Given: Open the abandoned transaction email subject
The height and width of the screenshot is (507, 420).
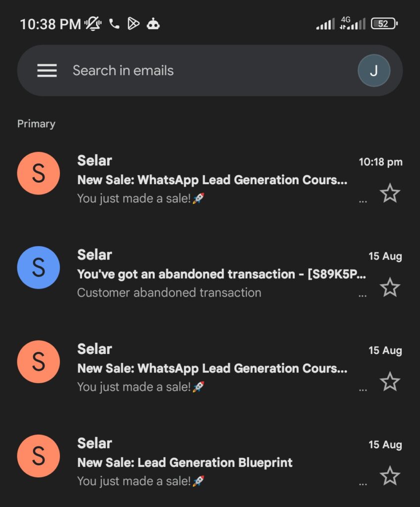Looking at the screenshot, I should (222, 274).
